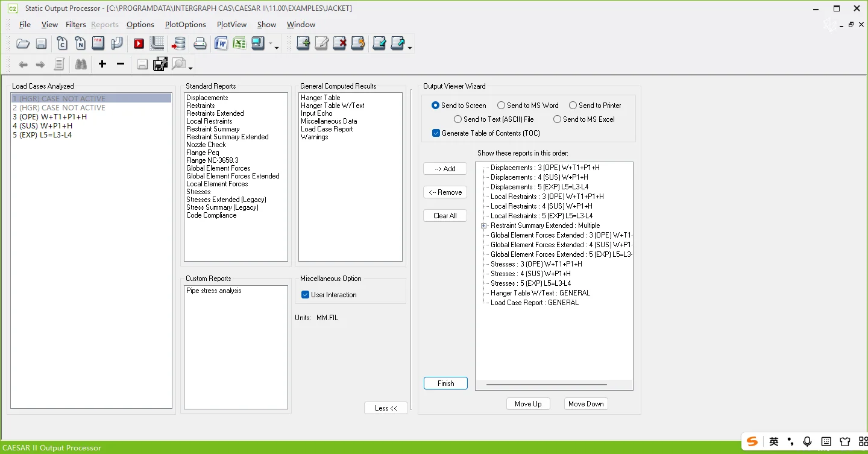
Task: Click the MS Word toolbar icon
Action: click(221, 43)
